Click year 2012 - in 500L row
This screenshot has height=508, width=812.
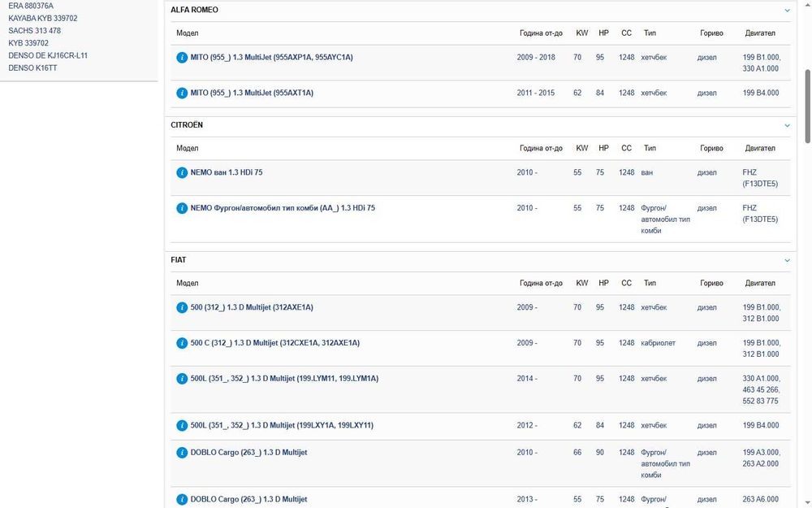pos(527,426)
